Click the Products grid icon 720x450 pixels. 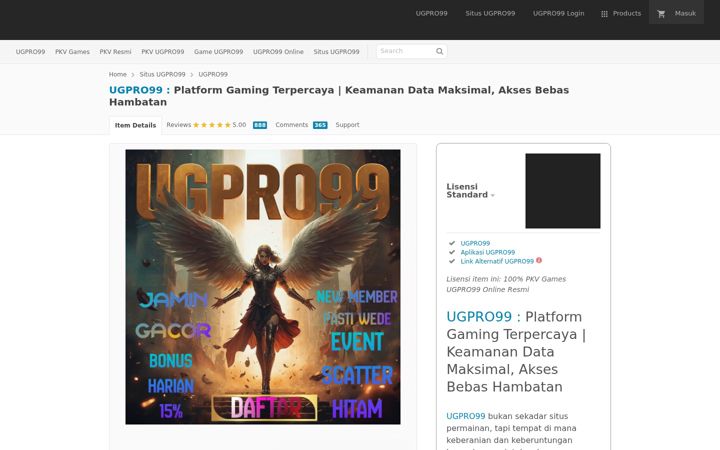point(604,14)
